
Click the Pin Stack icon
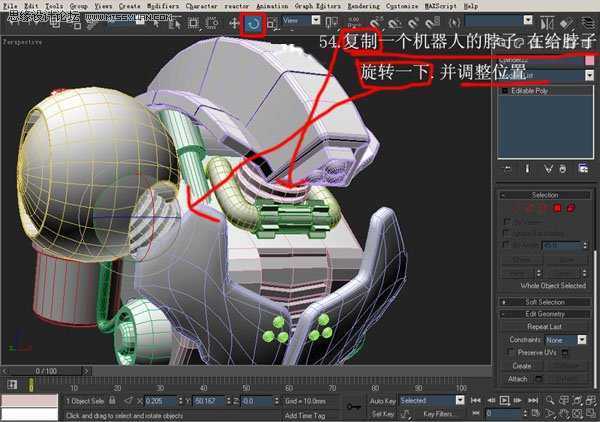point(507,169)
